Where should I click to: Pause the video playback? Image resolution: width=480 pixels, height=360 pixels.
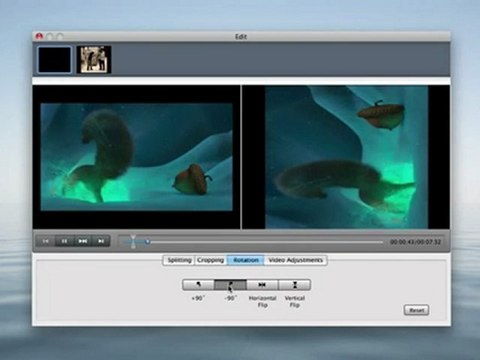64,241
